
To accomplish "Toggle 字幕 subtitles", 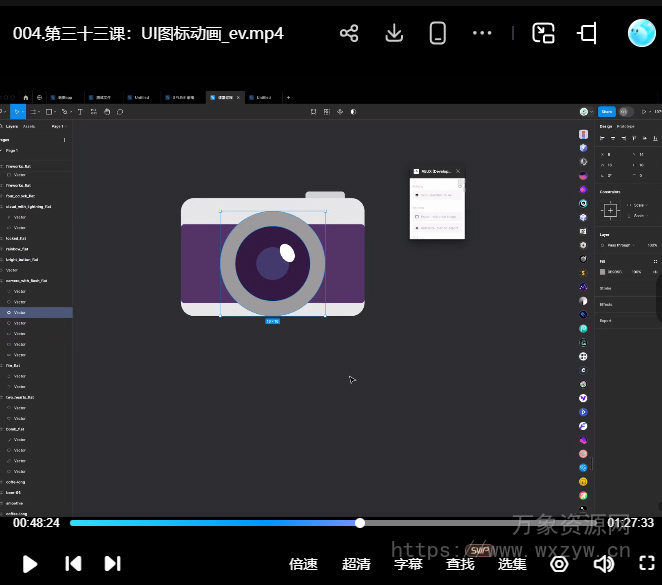I will [408, 564].
